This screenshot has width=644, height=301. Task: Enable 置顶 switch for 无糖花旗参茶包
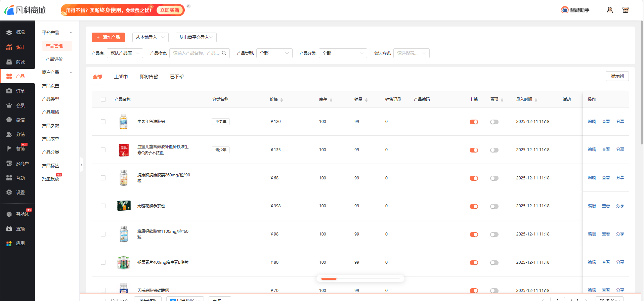[x=494, y=206]
